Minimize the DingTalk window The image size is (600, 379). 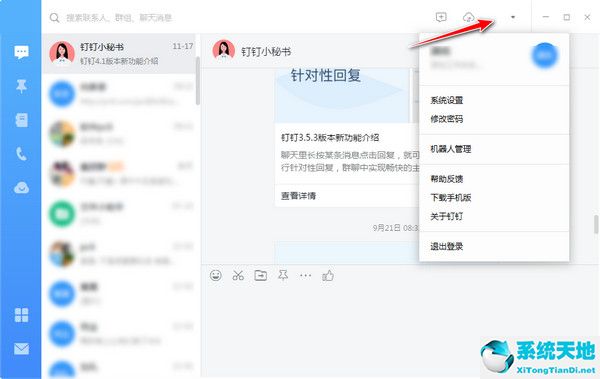546,17
